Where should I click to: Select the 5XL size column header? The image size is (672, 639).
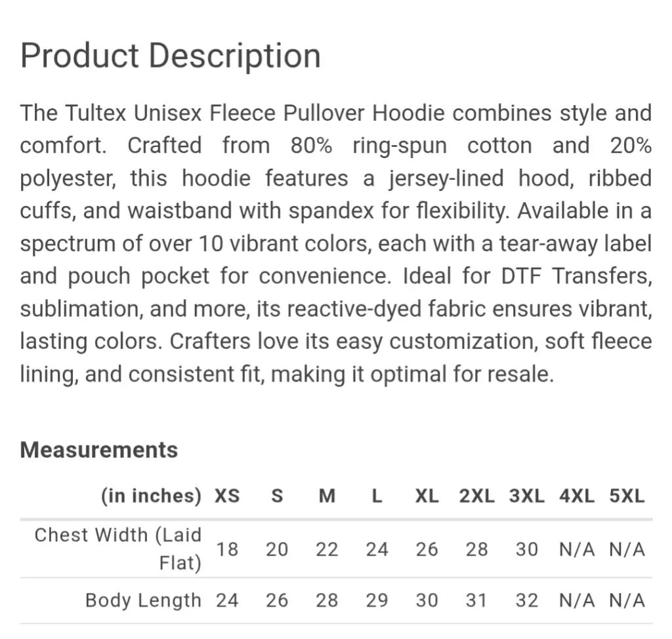pyautogui.click(x=627, y=496)
